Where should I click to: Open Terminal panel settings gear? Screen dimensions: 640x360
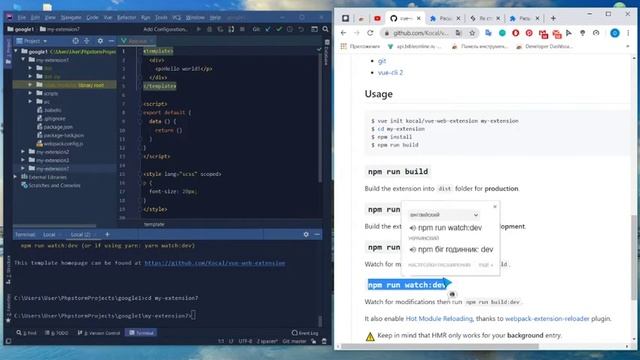coord(306,234)
